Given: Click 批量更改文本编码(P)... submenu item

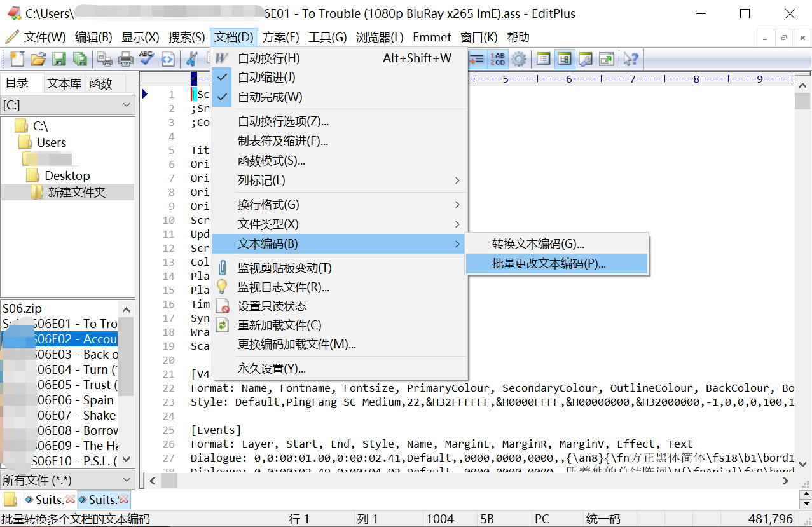Looking at the screenshot, I should pos(556,264).
